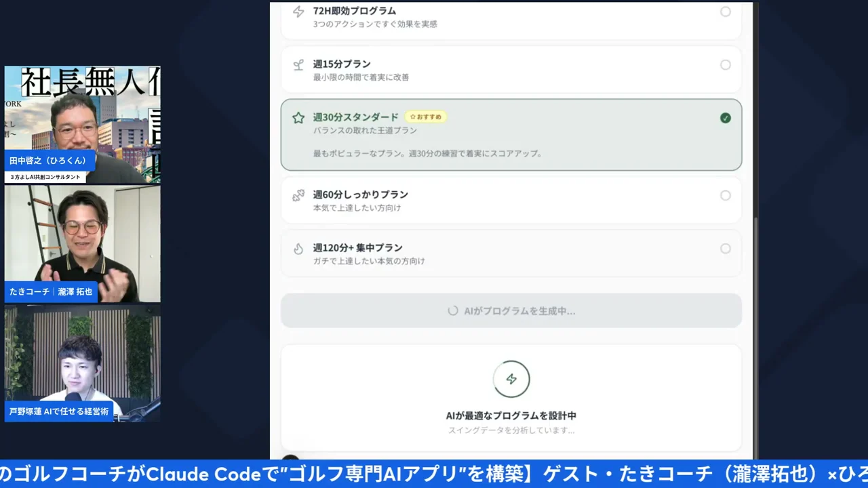Click the loading spinner in the generate button
The width and height of the screenshot is (868, 488).
click(453, 311)
